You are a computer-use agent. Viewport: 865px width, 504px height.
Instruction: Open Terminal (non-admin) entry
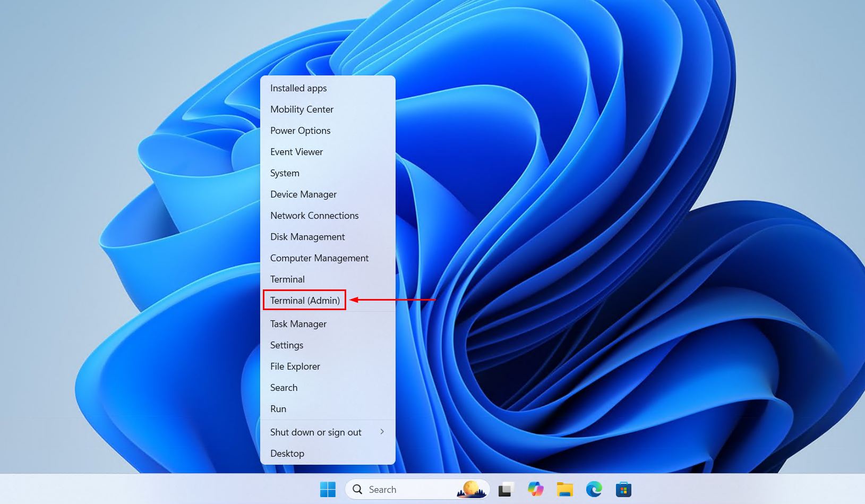[x=328, y=279]
